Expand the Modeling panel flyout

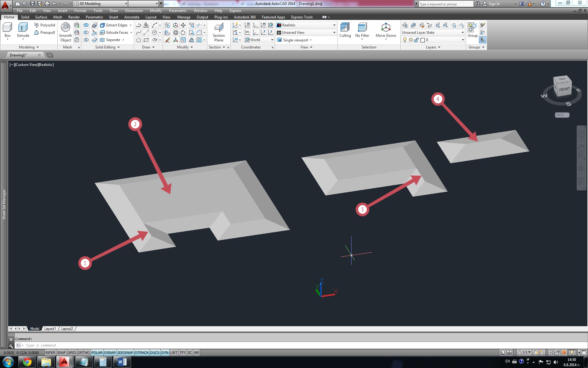pos(29,47)
